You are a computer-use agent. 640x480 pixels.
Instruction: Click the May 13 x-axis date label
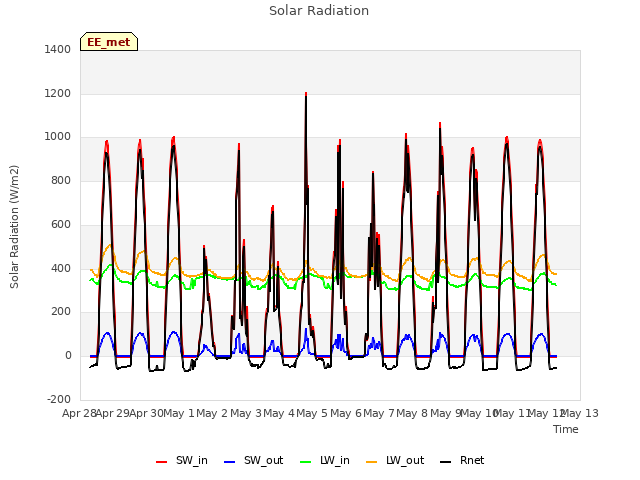[x=580, y=413]
